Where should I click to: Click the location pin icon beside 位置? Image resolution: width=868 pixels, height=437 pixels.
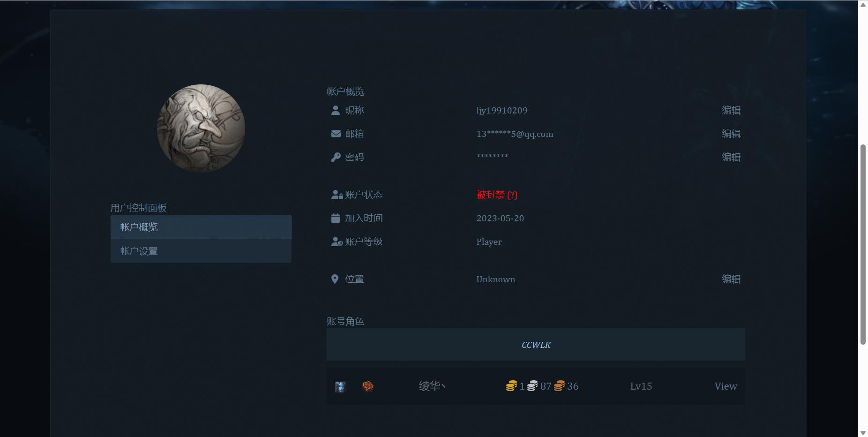tap(335, 279)
